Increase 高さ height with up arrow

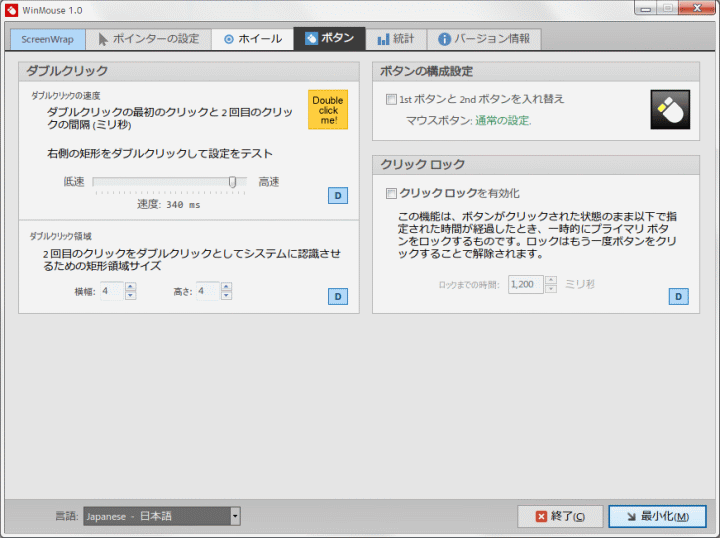click(226, 286)
